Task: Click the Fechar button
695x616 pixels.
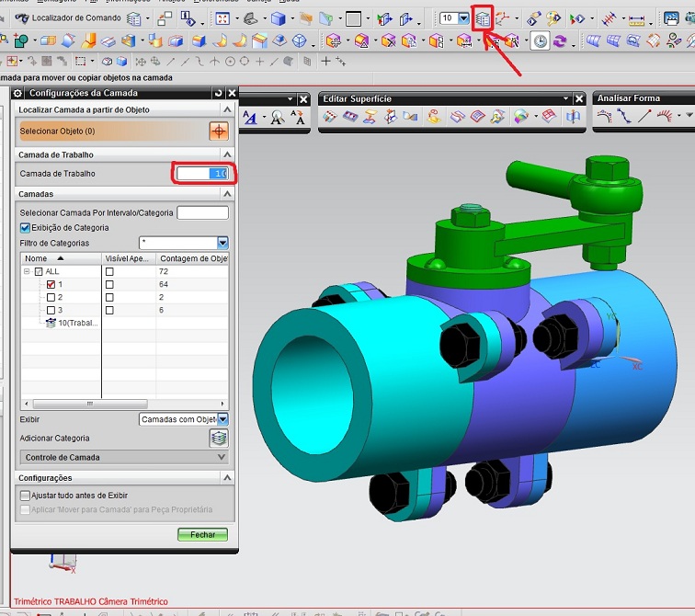Action: 202,535
